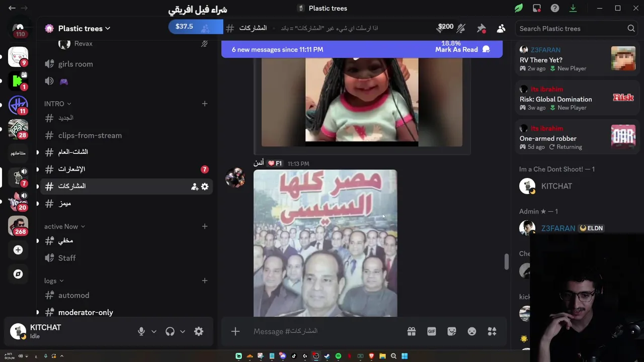Toggle the member list visibility

(x=501, y=29)
